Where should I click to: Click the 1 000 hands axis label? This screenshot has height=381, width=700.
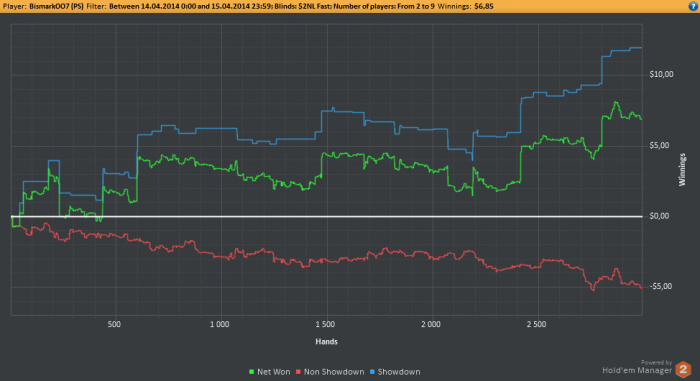[219, 324]
